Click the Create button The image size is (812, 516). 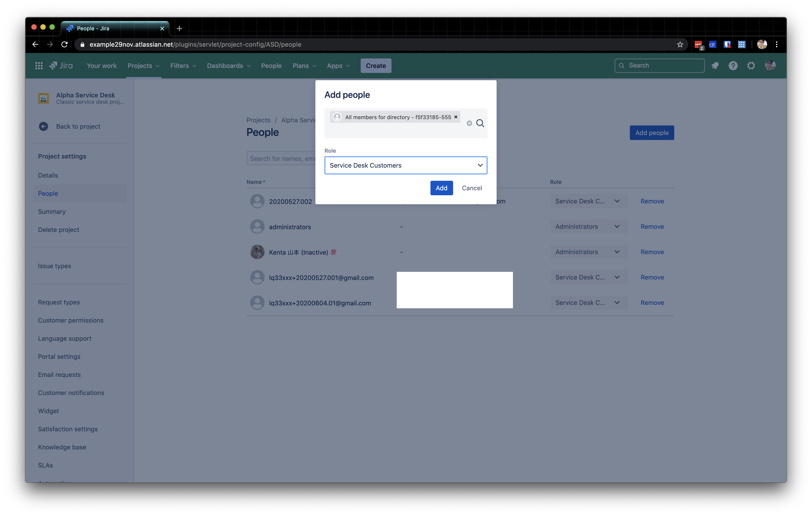[376, 66]
